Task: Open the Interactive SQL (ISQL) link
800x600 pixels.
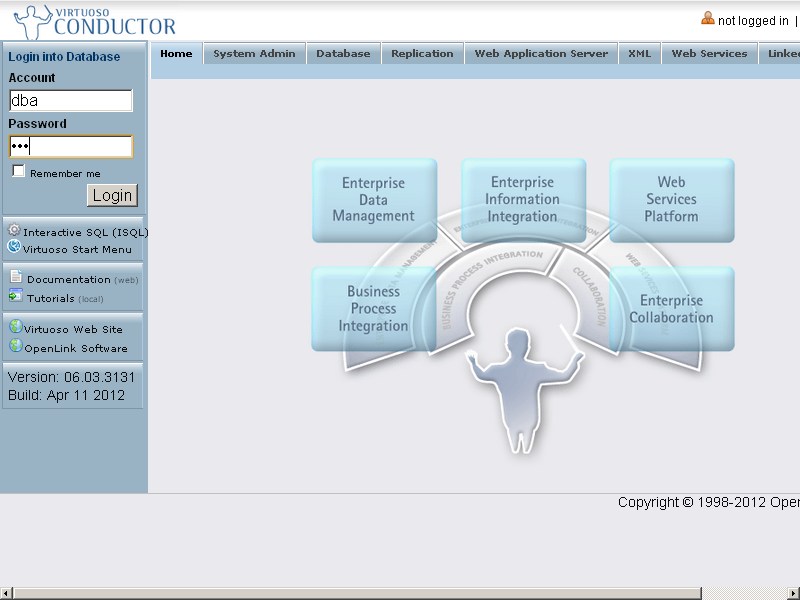Action: (85, 232)
